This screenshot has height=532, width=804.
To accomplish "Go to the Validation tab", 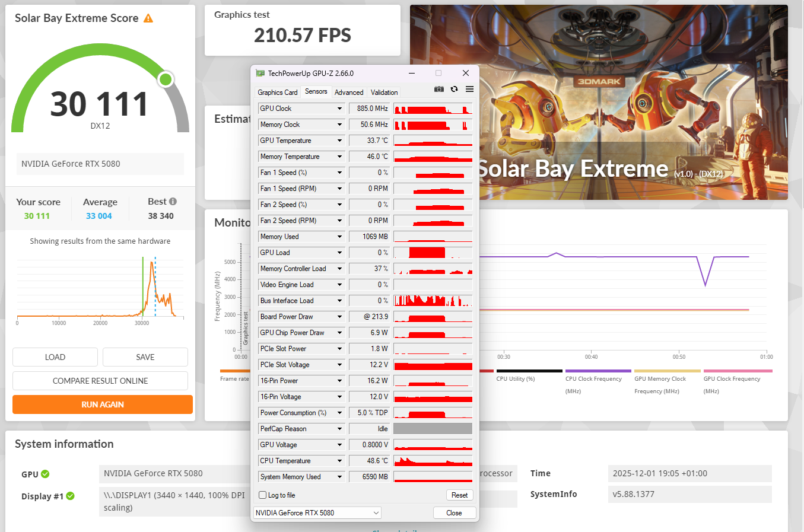I will (384, 93).
